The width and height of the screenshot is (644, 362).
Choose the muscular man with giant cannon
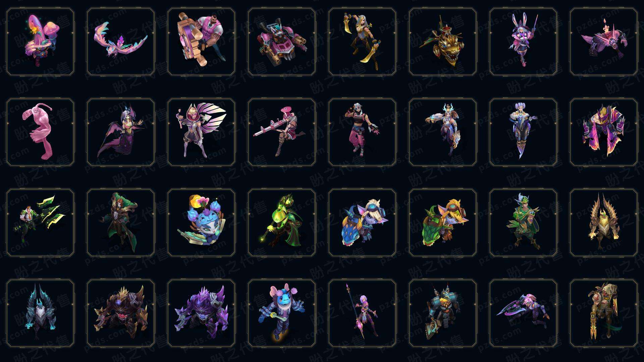[201, 42]
